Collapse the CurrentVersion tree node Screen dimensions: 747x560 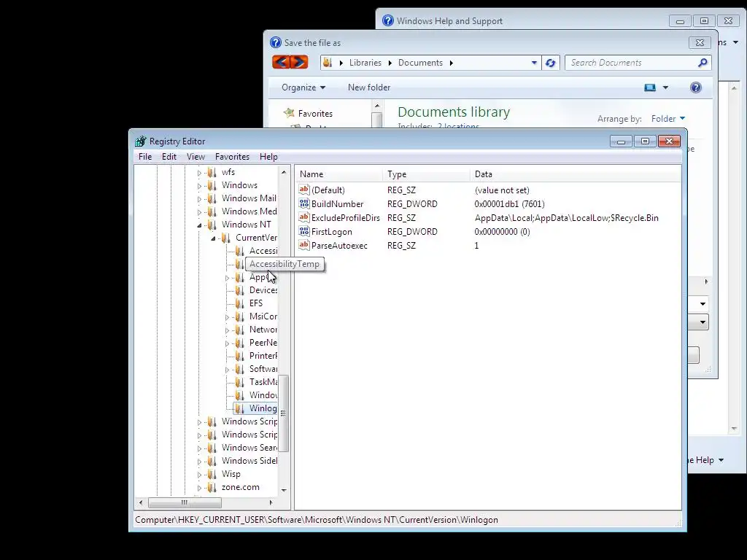213,238
